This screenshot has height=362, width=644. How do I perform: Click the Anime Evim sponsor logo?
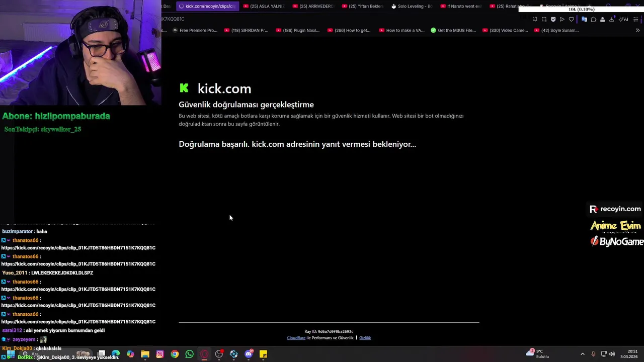point(616,226)
